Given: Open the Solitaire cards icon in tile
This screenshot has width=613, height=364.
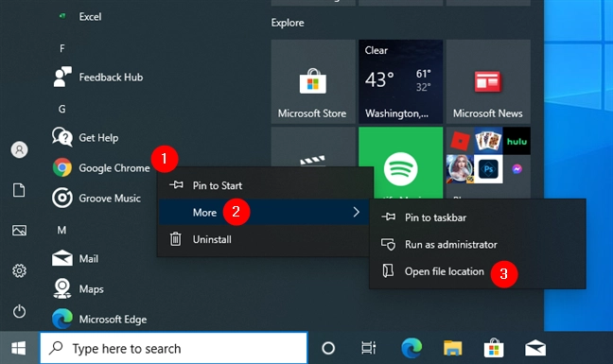Looking at the screenshot, I should pyautogui.click(x=488, y=140).
